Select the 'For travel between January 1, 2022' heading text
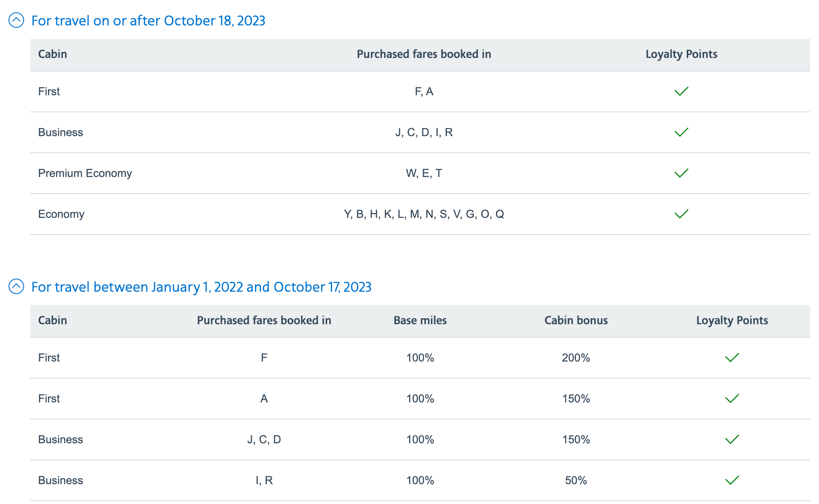Screen dimensions: 819x504 (x=202, y=287)
